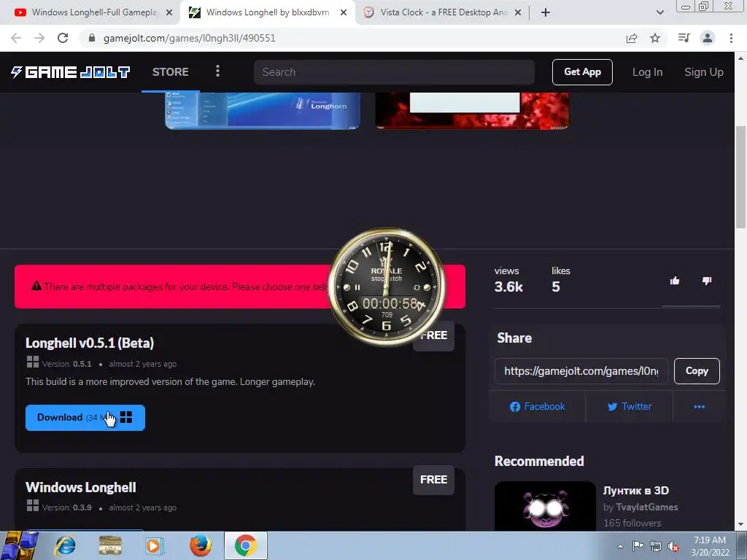Bookmark this page with star icon
Viewport: 747px width, 560px height.
[x=655, y=38]
